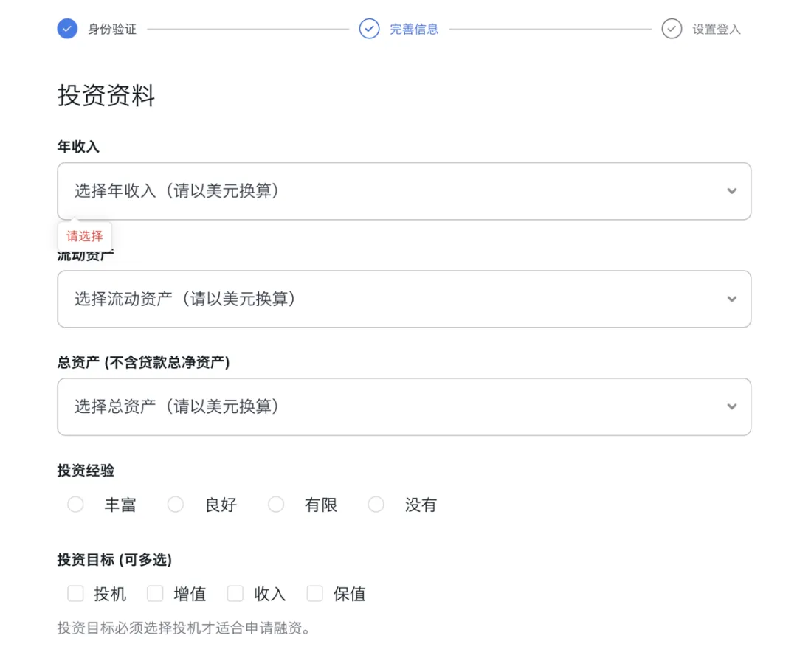Image resolution: width=797 pixels, height=672 pixels.
Task: Open the 选择流动资产 dropdown
Action: 404,299
